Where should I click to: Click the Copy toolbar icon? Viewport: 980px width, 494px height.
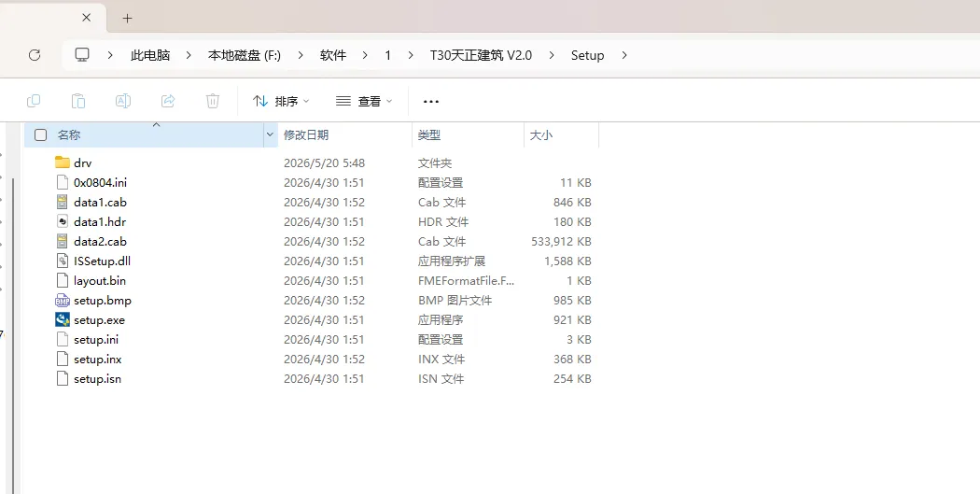(34, 101)
